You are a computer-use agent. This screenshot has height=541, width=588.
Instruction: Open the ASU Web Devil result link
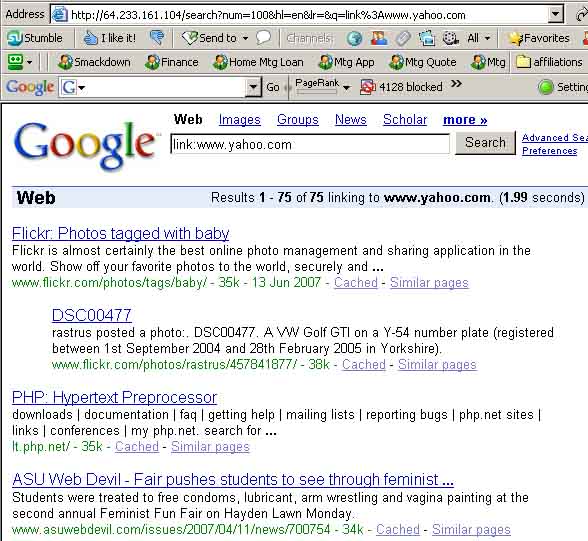[x=232, y=480]
